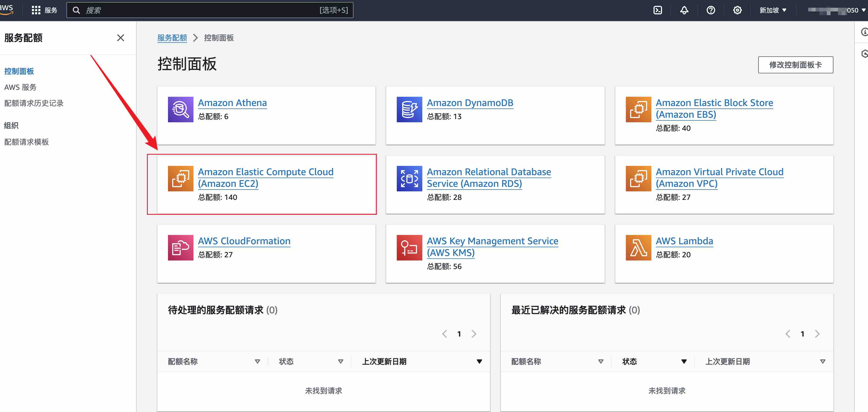Image resolution: width=868 pixels, height=412 pixels.
Task: Open Amazon Virtual Private Cloud link
Action: (719, 178)
